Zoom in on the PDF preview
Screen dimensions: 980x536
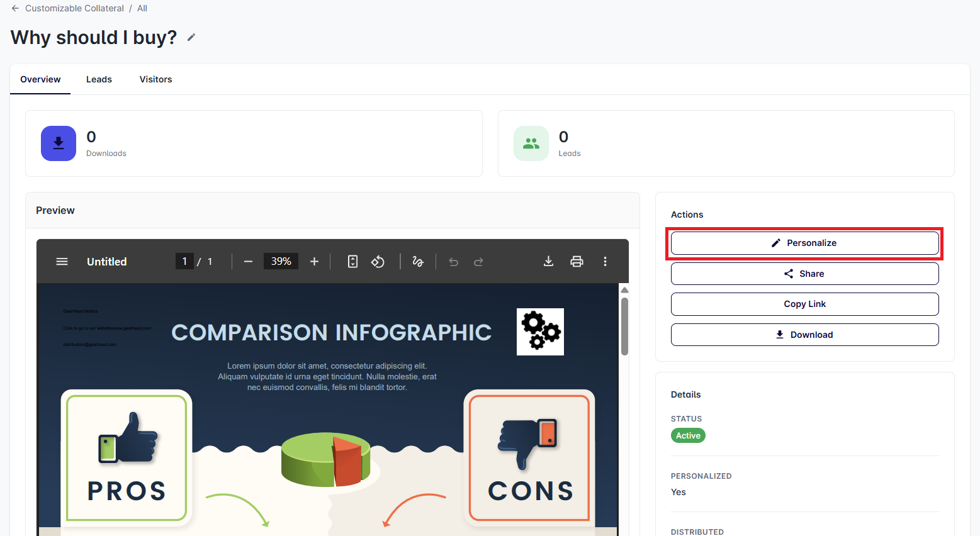(314, 262)
